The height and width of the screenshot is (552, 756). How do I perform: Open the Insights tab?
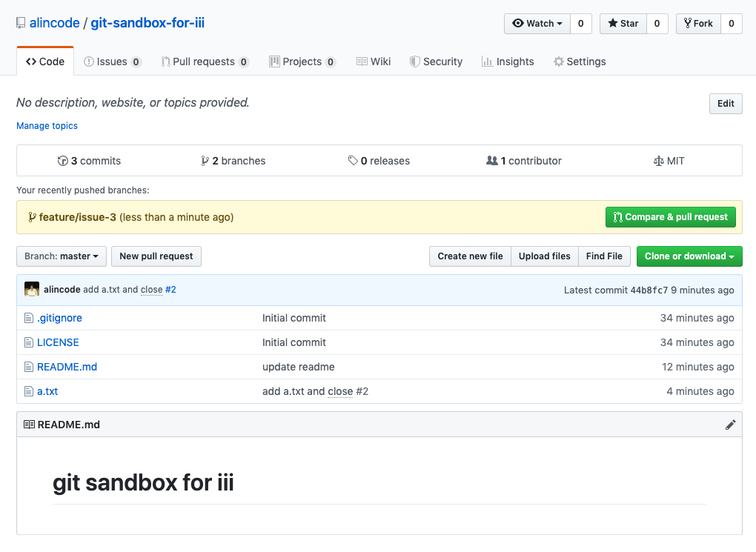(508, 61)
